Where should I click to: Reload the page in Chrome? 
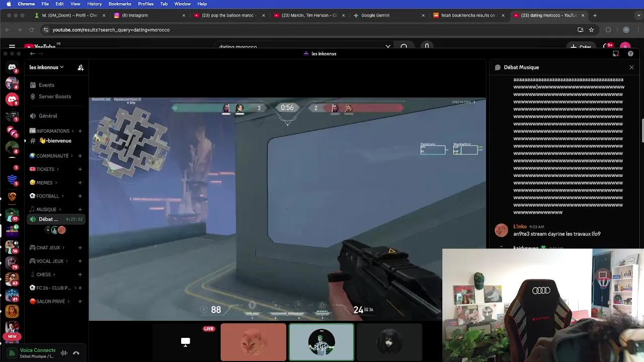(31, 30)
